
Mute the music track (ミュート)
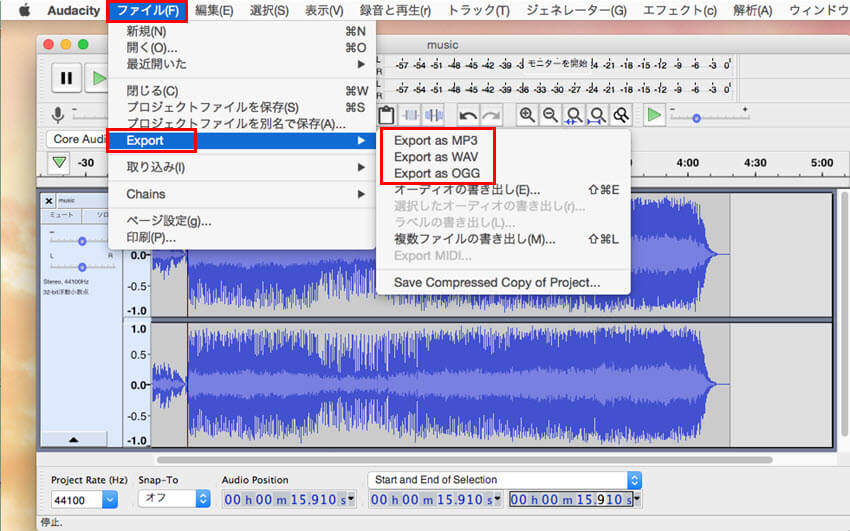61,215
